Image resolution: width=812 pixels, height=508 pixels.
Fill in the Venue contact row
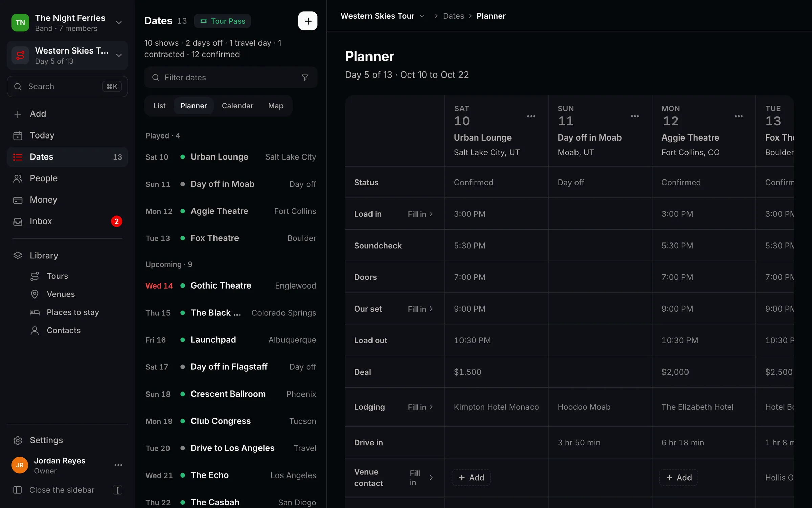421,478
